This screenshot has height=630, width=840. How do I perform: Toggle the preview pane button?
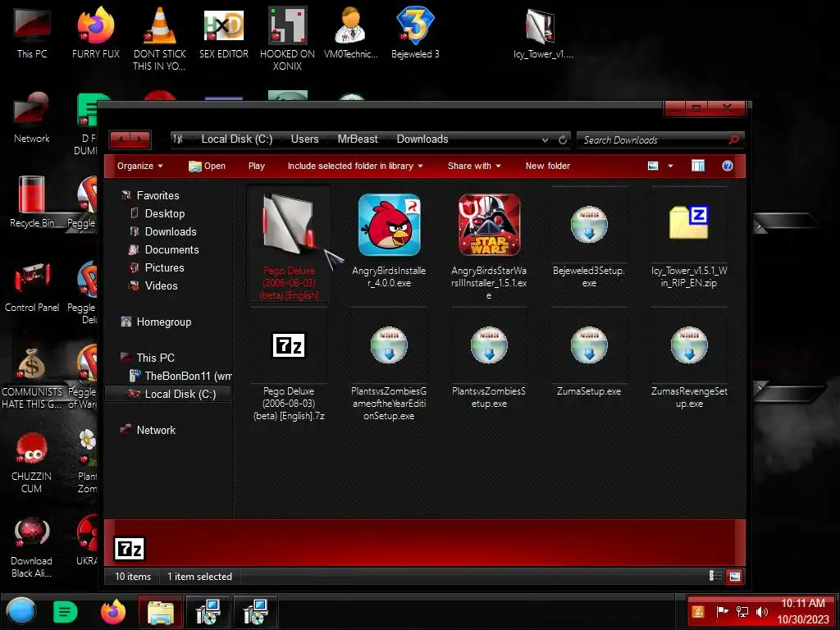697,166
